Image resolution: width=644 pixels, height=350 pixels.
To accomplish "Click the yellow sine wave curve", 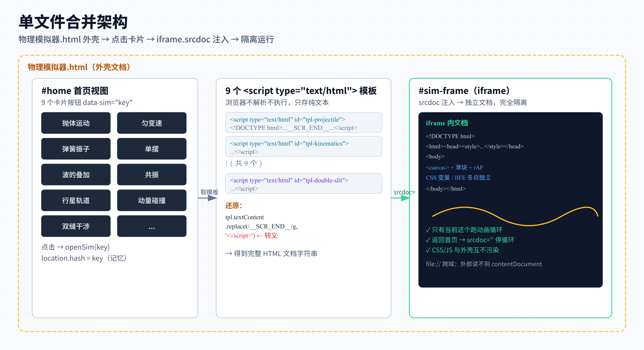I will pos(515,216).
